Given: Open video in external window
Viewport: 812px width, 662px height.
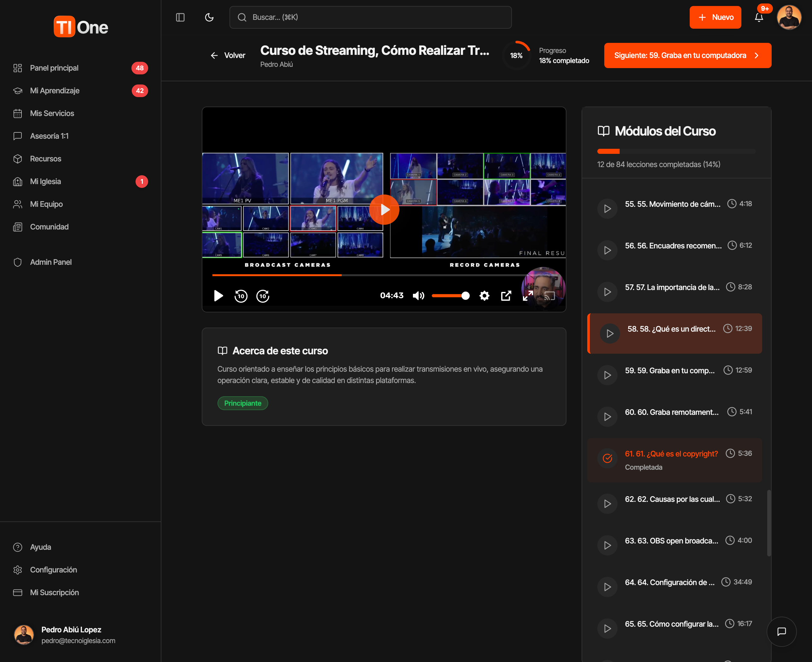Looking at the screenshot, I should tap(506, 296).
